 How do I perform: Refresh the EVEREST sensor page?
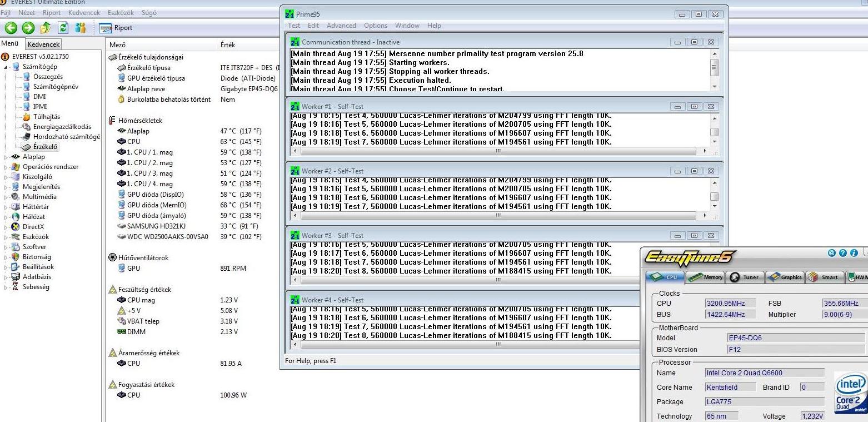click(x=63, y=28)
